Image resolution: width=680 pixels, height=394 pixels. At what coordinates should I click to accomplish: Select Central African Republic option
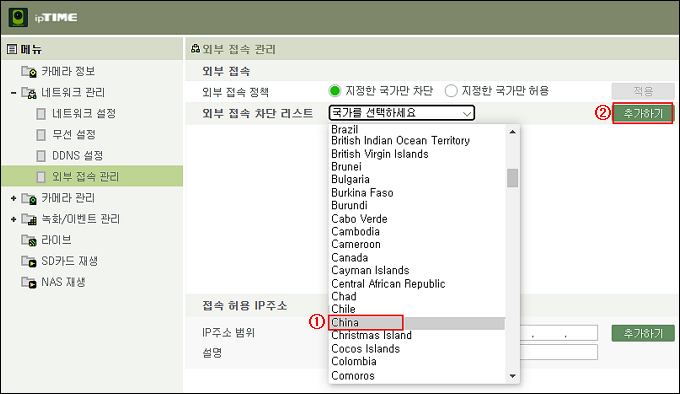pos(388,284)
